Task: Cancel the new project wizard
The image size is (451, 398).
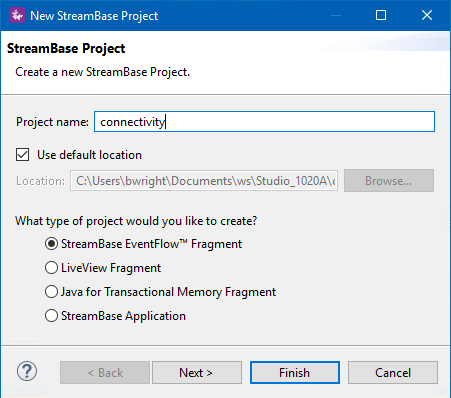Action: point(393,373)
